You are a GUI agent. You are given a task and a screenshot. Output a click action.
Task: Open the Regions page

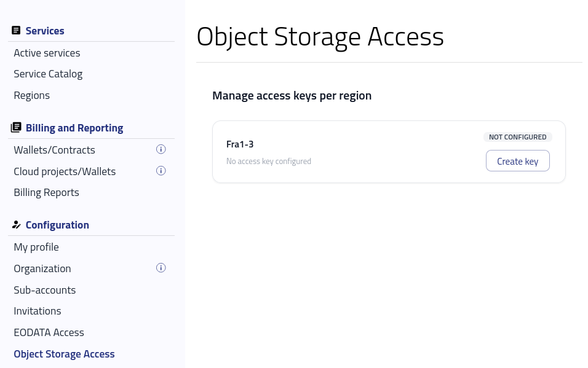pyautogui.click(x=31, y=96)
